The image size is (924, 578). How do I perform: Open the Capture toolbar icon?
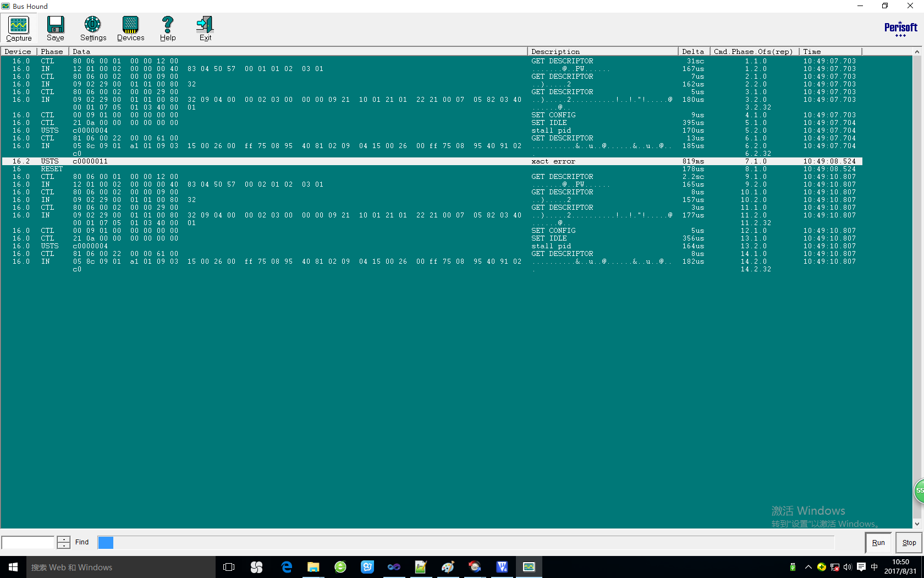19,29
